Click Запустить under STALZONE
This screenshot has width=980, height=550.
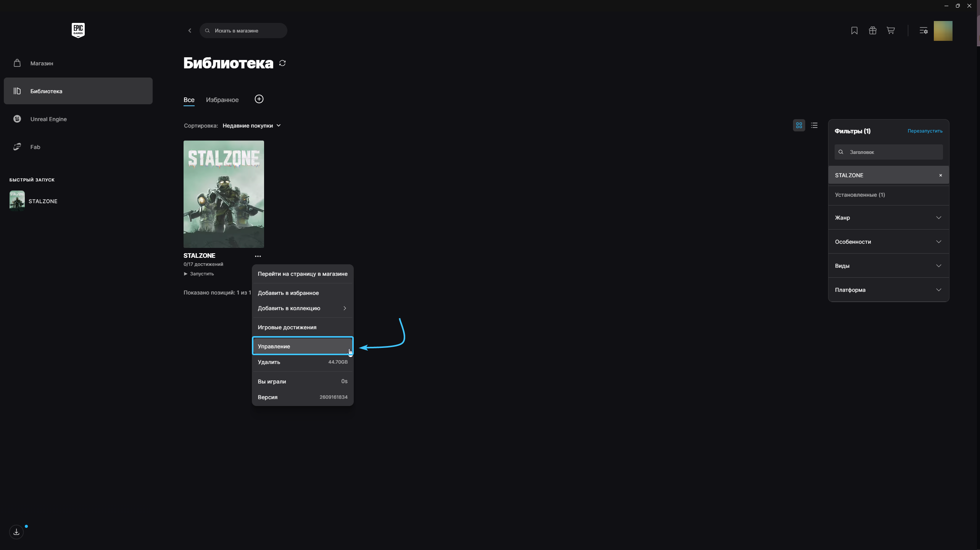point(199,274)
